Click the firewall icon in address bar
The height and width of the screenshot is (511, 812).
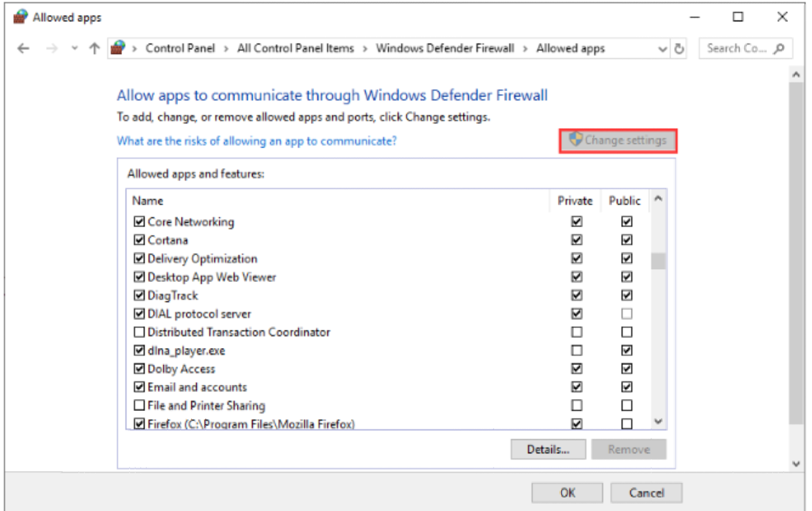coord(118,48)
